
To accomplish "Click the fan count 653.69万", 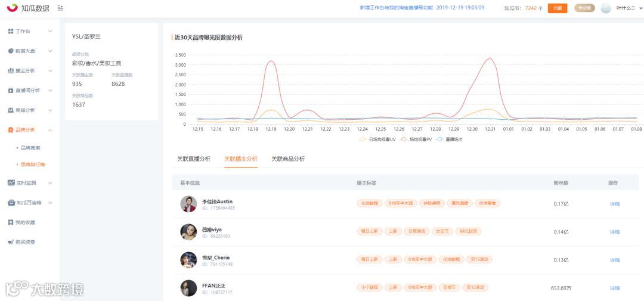I will (x=561, y=288).
